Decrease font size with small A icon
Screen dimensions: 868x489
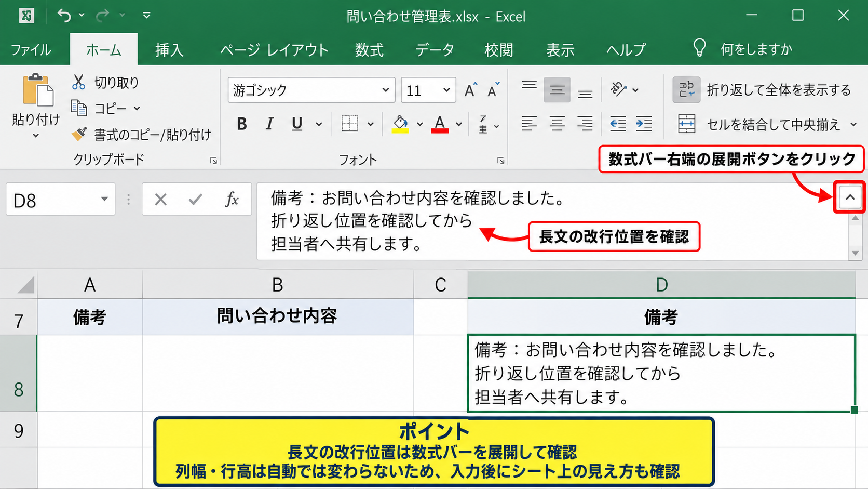493,90
